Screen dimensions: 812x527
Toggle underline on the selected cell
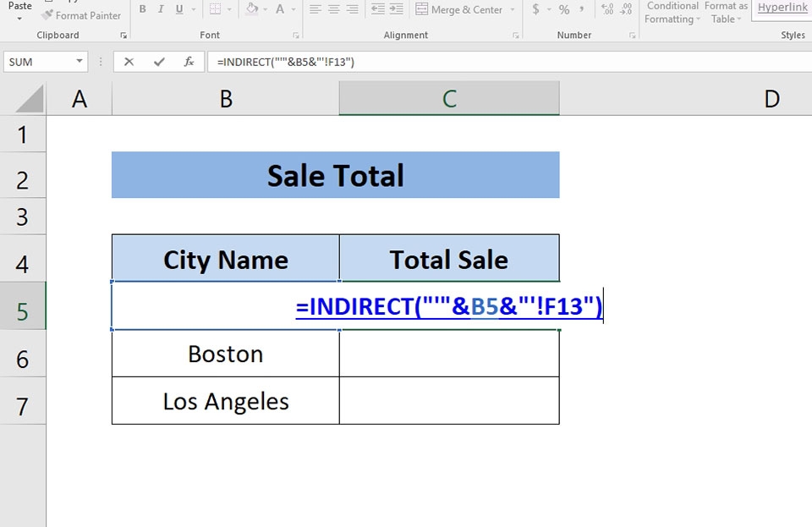pos(179,7)
